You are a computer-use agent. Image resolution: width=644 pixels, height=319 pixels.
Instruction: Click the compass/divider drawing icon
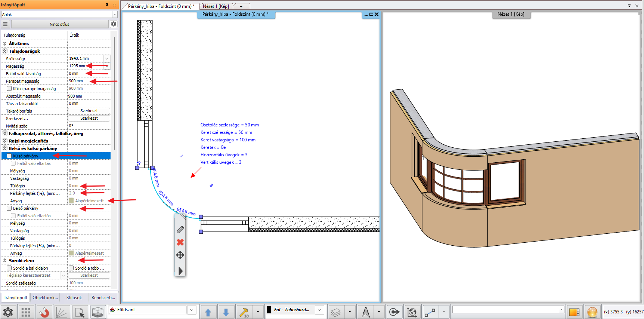tap(366, 312)
